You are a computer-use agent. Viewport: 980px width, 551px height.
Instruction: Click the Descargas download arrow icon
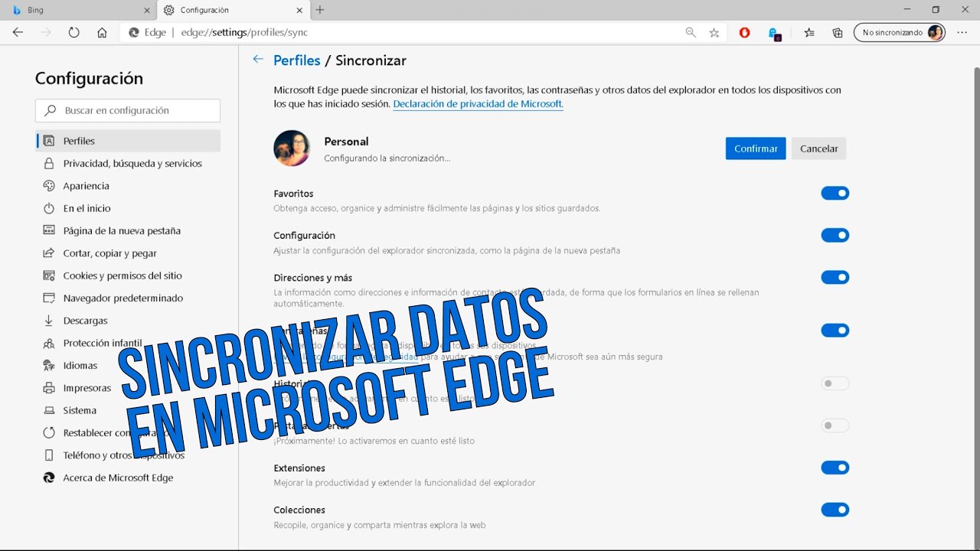[x=49, y=321]
